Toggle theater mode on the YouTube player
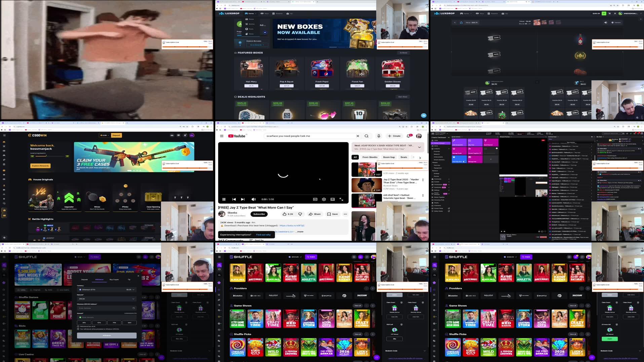 tap(332, 199)
